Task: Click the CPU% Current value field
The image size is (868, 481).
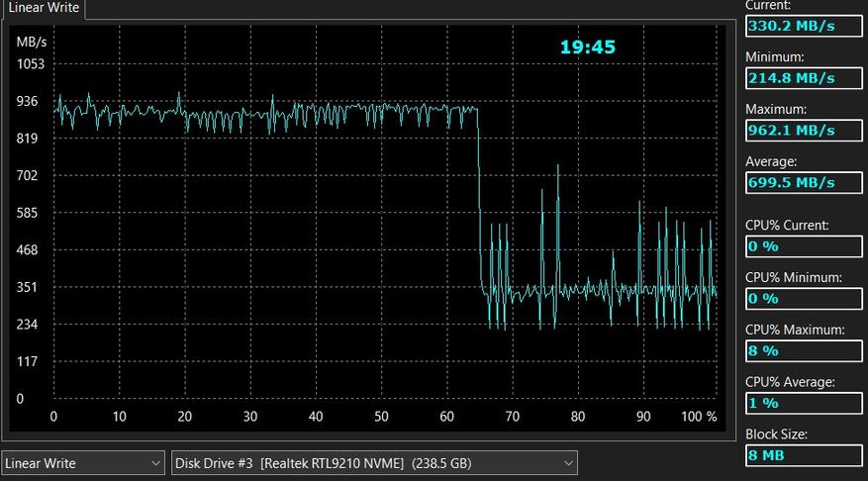Action: click(x=804, y=246)
